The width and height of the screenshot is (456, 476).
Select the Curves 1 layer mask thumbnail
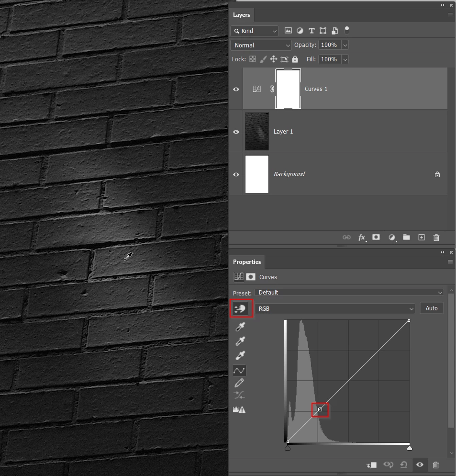point(288,89)
